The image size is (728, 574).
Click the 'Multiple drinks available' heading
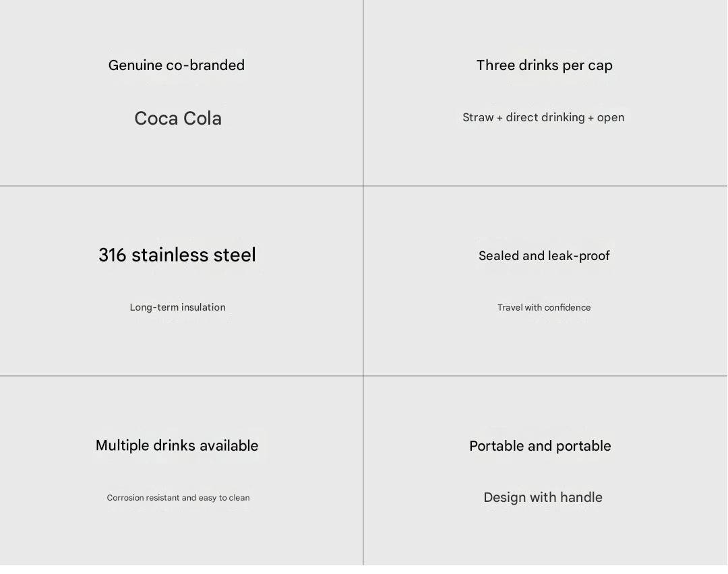pos(177,445)
